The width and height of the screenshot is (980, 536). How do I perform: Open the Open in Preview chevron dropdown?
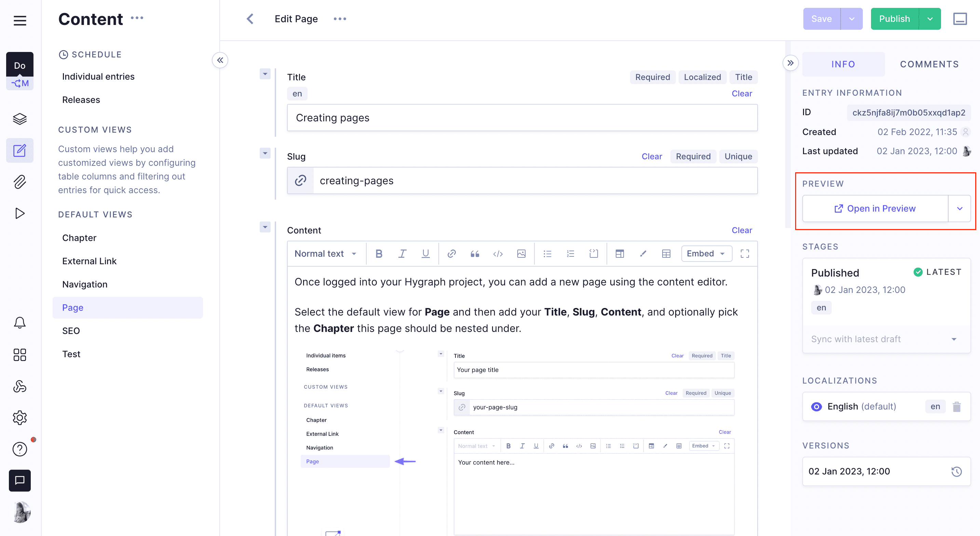(960, 208)
